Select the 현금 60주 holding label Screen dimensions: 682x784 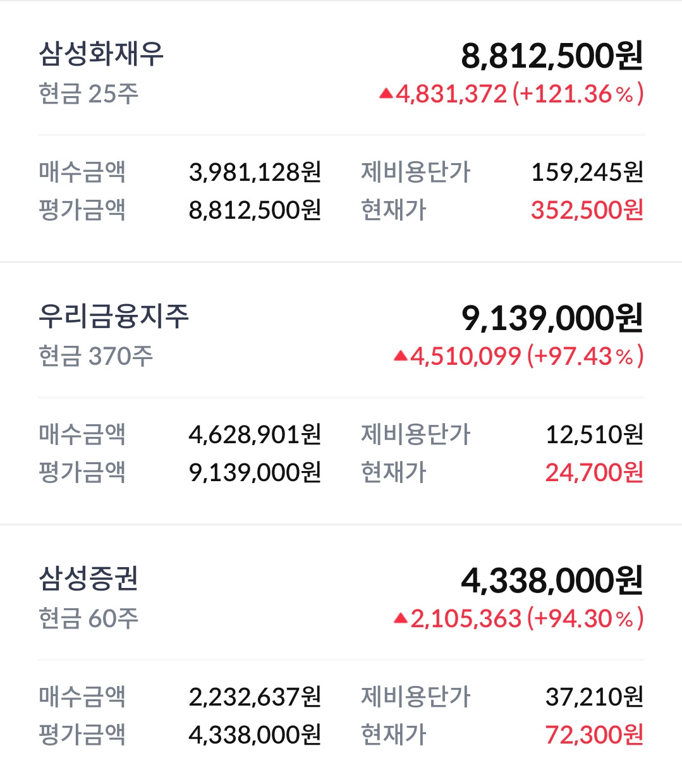tap(88, 618)
